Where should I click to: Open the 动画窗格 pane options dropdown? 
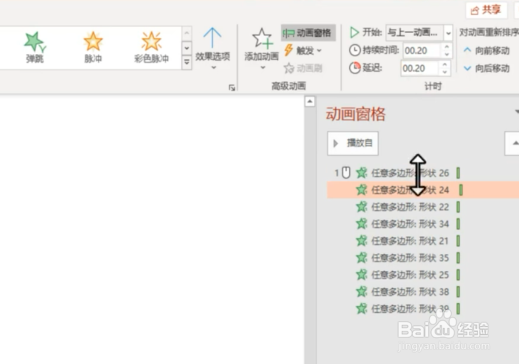516,112
